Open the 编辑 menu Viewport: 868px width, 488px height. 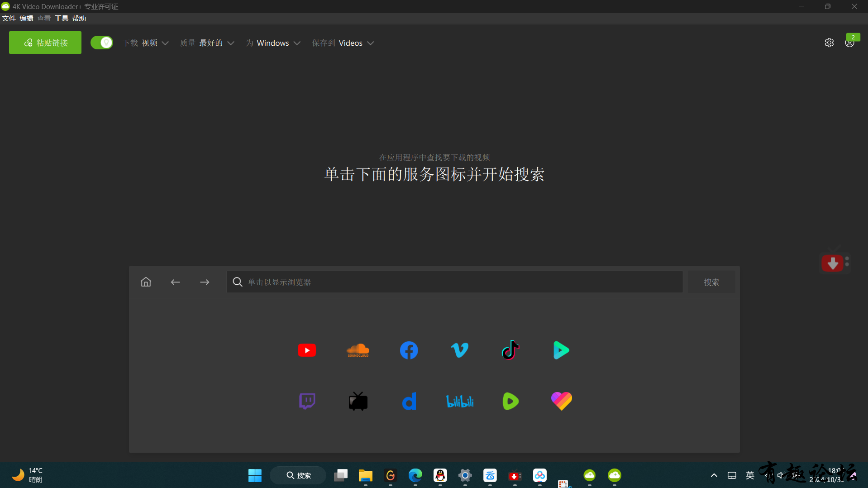tap(26, 19)
